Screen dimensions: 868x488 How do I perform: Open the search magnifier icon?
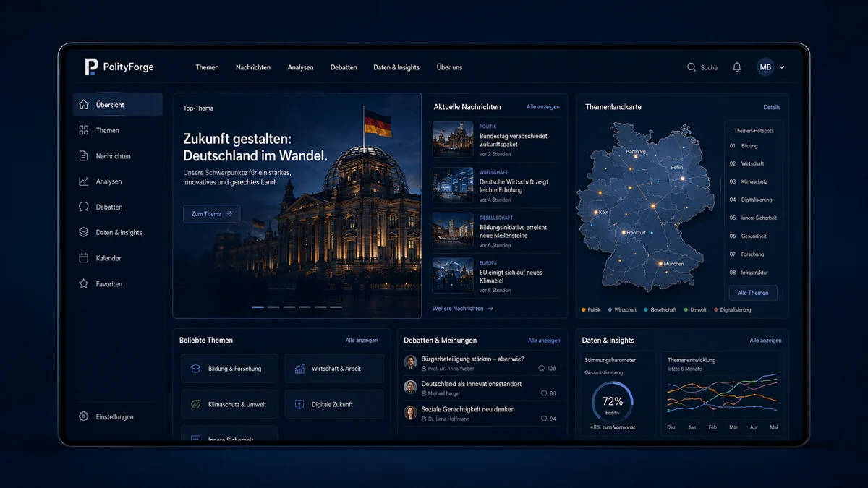(692, 67)
